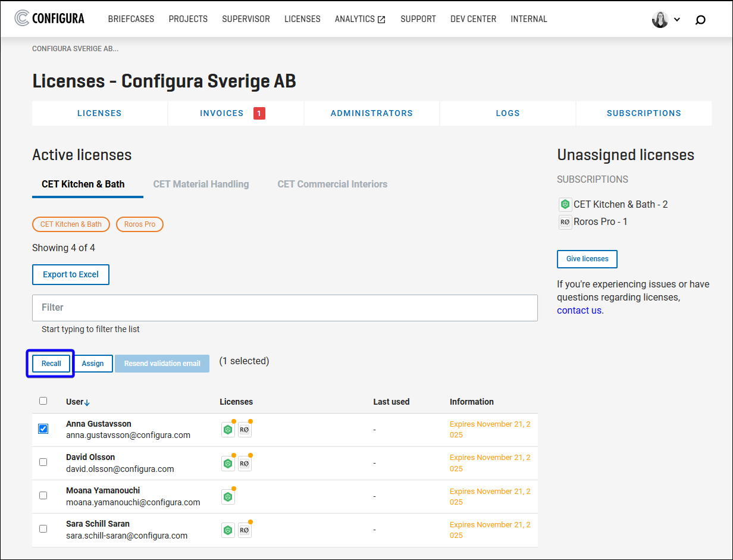The height and width of the screenshot is (560, 733).
Task: Expand the profile dropdown chevron
Action: (677, 20)
